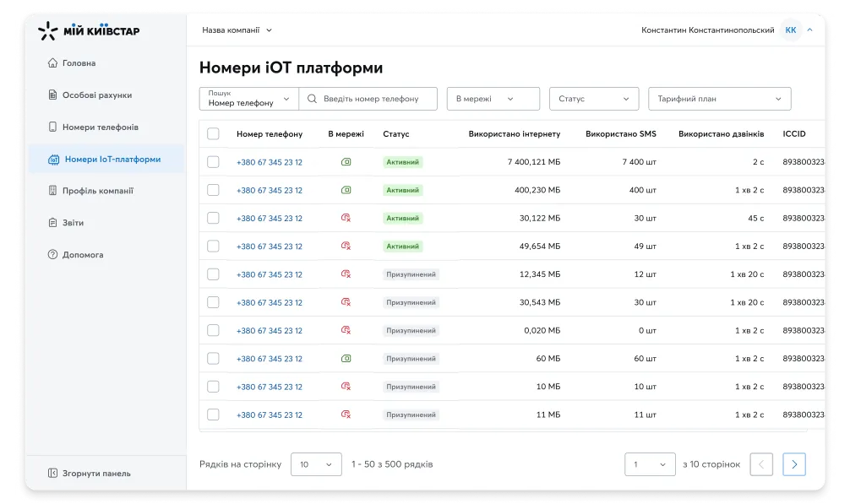Click the clipboard icon beside Звіти
This screenshot has width=850, height=504.
[x=52, y=223]
